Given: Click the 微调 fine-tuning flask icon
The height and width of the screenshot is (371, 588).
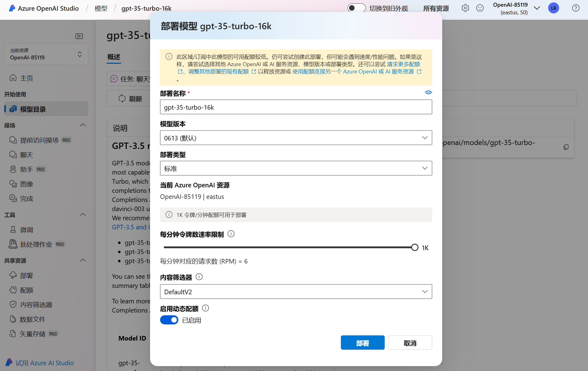Looking at the screenshot, I should pyautogui.click(x=13, y=230).
